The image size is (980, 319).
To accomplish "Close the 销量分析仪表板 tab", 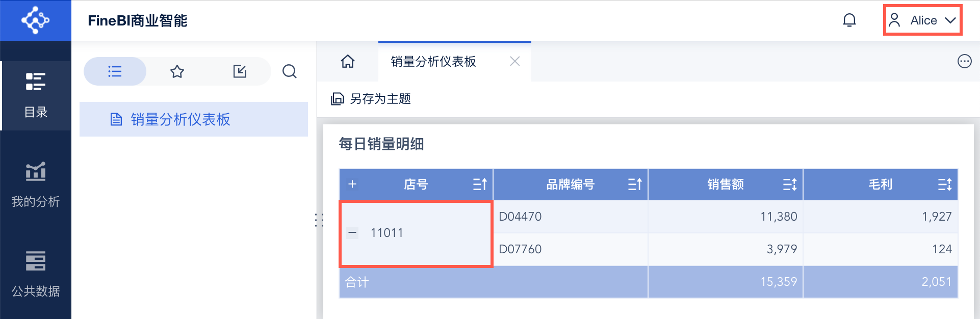I will pyautogui.click(x=515, y=62).
